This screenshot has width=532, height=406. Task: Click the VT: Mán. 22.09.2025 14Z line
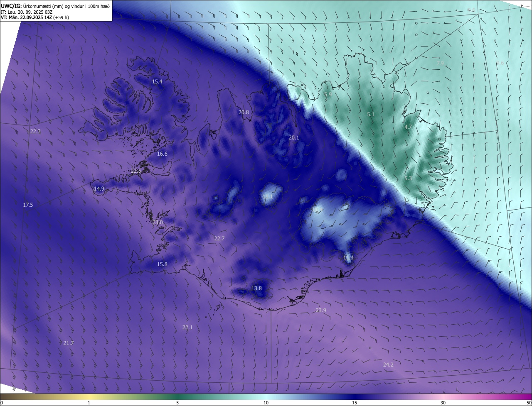coord(35,17)
